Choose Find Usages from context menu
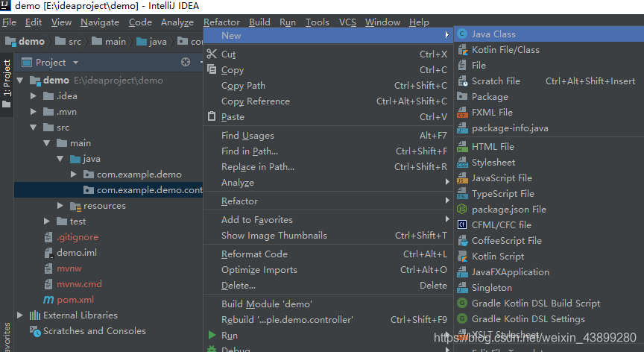 pyautogui.click(x=328, y=136)
